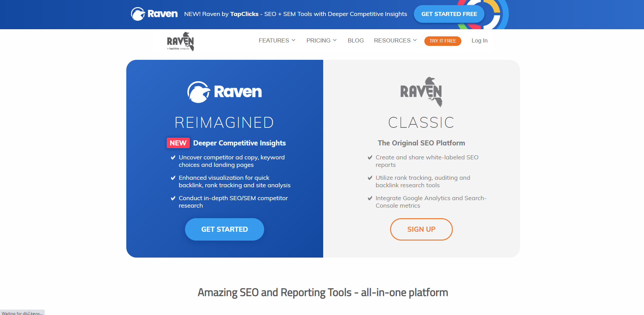The width and height of the screenshot is (644, 315).
Task: Click the orange TRY IT FREE button
Action: click(x=443, y=41)
